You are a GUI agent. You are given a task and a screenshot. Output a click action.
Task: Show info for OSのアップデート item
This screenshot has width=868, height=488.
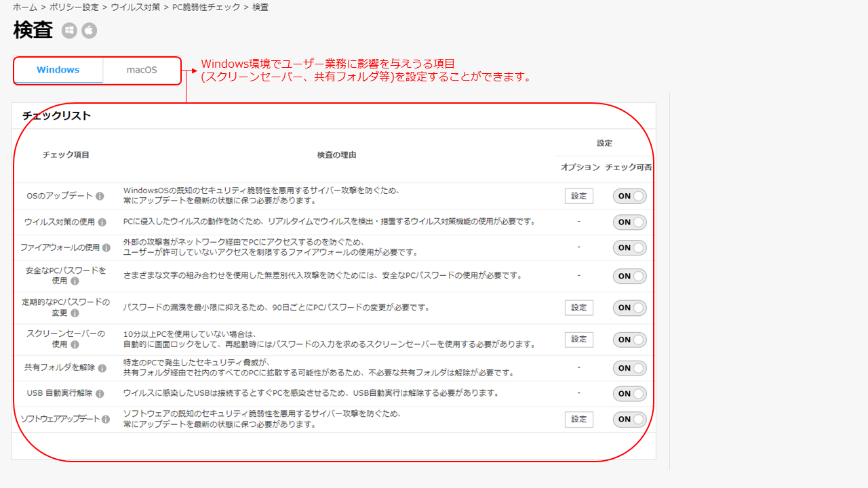[100, 197]
